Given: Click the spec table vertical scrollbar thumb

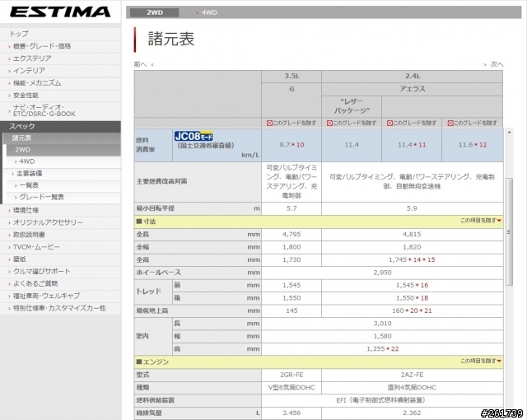Looking at the screenshot, I should [509, 231].
